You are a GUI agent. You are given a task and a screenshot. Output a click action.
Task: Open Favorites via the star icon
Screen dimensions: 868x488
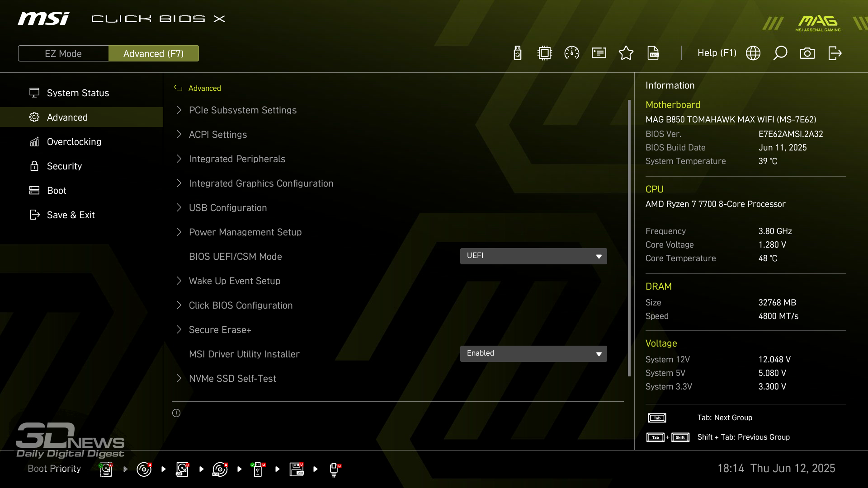pyautogui.click(x=626, y=53)
